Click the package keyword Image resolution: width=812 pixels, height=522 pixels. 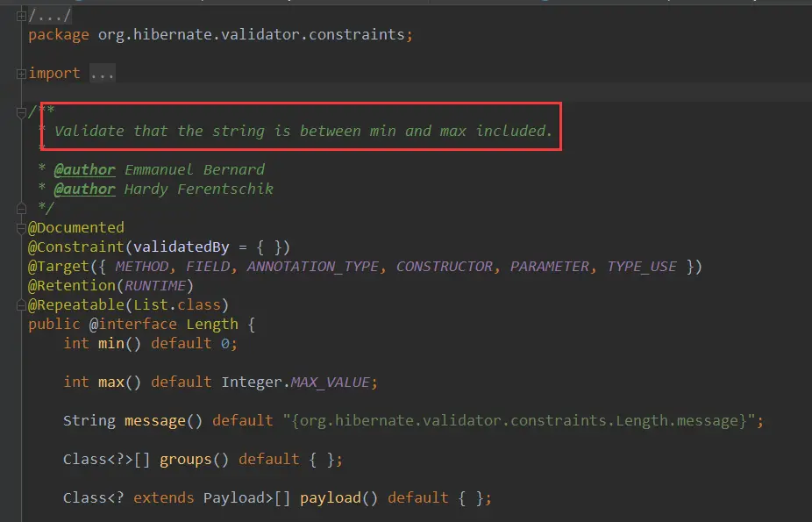[x=59, y=35]
